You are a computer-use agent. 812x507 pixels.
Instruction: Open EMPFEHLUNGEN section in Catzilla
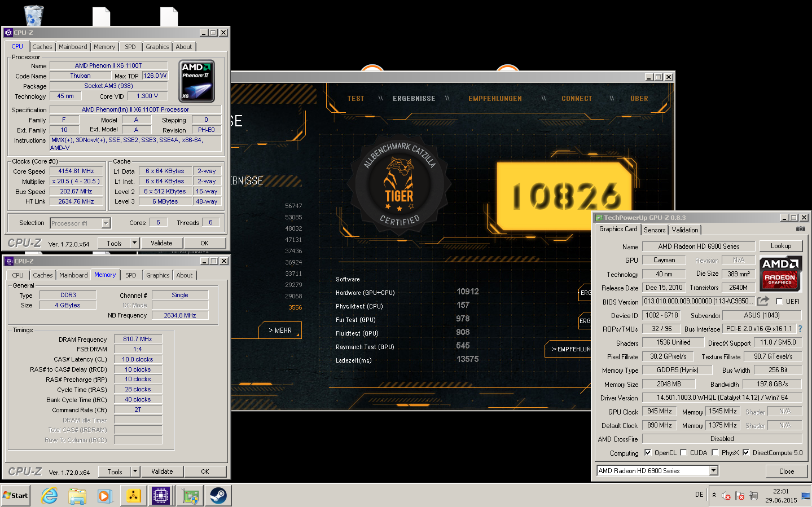(x=495, y=98)
